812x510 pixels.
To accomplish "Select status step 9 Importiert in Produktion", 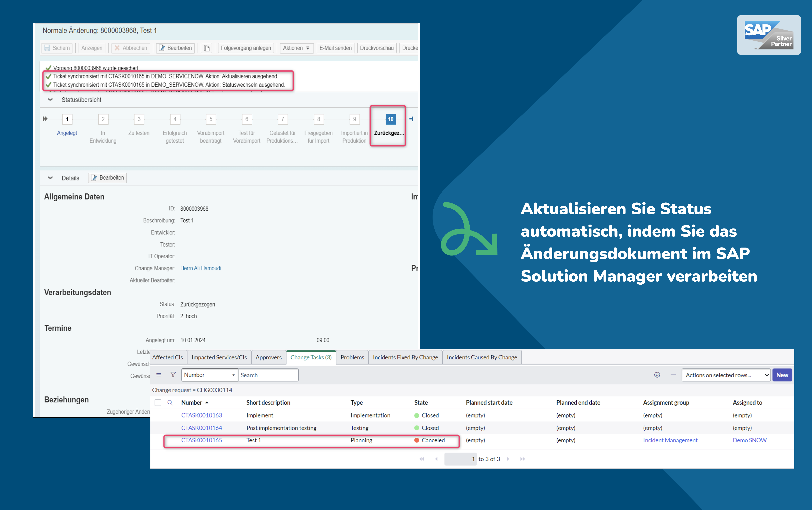I will pyautogui.click(x=354, y=119).
